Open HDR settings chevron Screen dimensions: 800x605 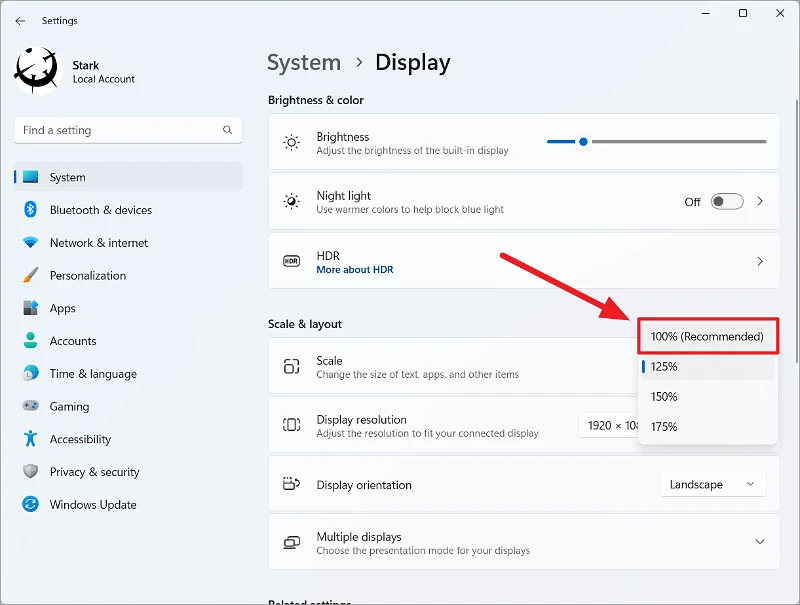click(760, 261)
